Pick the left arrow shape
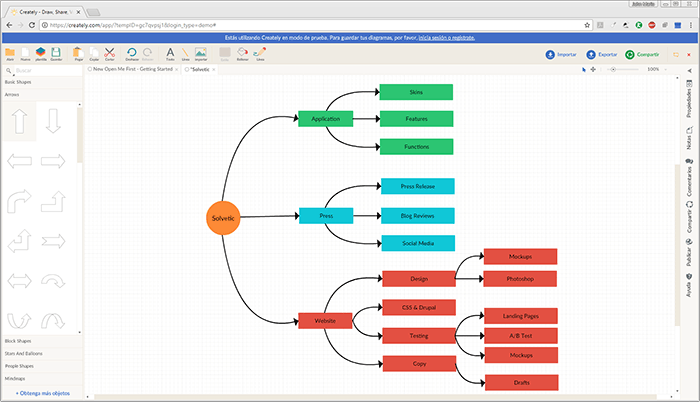700x402 pixels. [20, 161]
